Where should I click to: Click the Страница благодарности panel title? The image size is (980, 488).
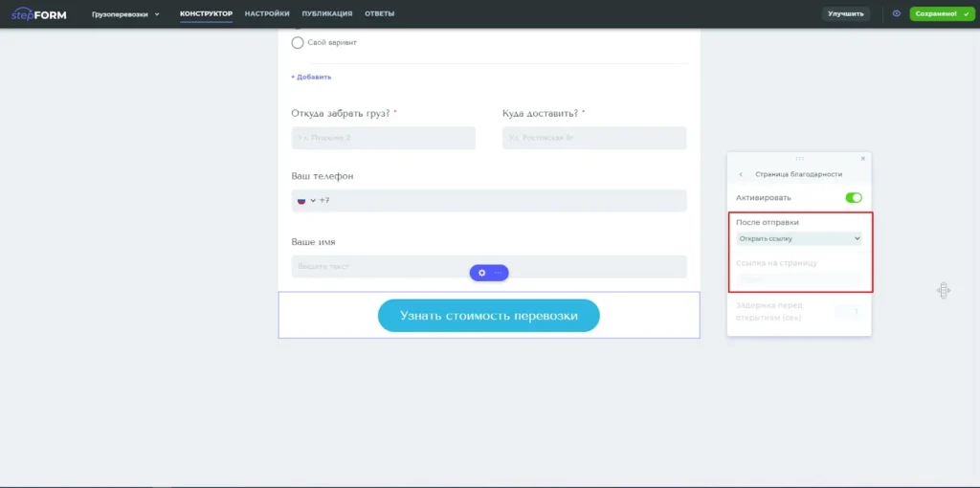(799, 174)
